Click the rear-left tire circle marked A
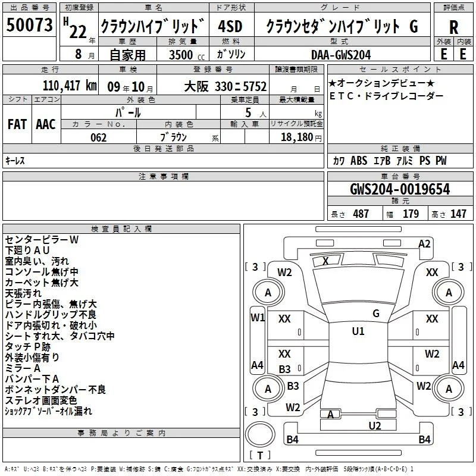476x476 pixels. point(268,389)
